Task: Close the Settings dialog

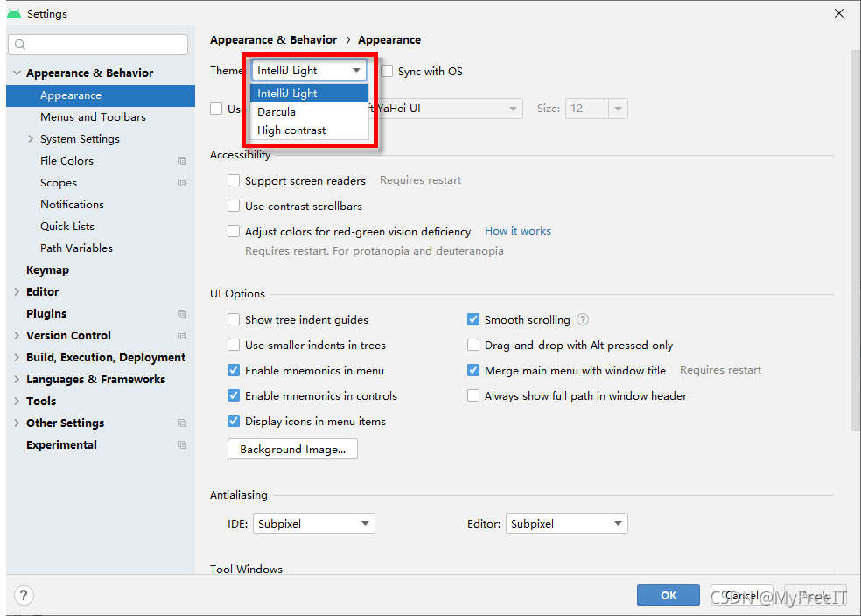Action: [x=839, y=13]
